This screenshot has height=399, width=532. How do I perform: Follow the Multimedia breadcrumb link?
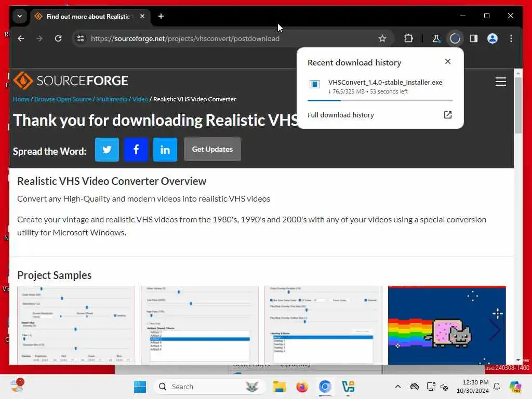point(112,99)
